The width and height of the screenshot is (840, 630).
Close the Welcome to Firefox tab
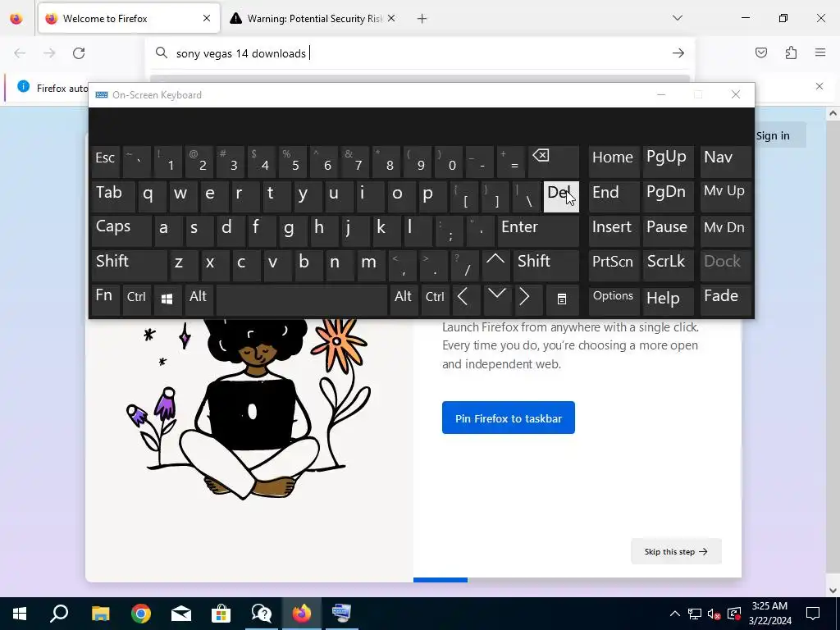click(x=207, y=18)
